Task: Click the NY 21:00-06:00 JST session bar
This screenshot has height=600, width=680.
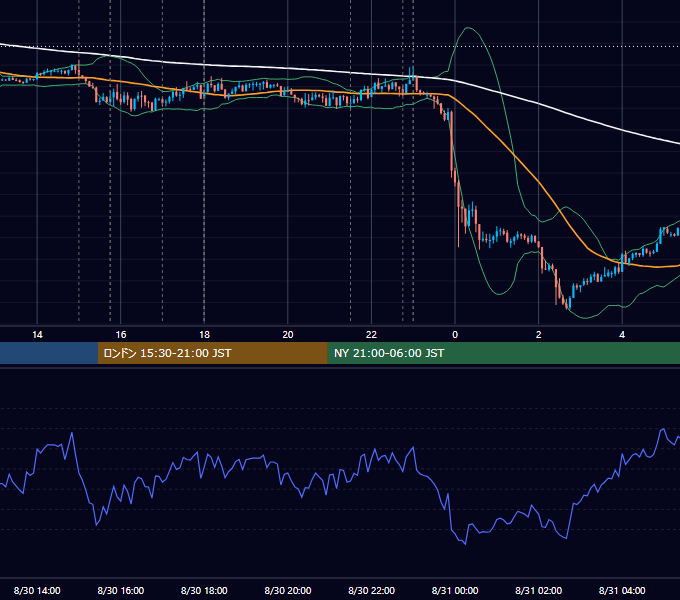Action: click(503, 353)
